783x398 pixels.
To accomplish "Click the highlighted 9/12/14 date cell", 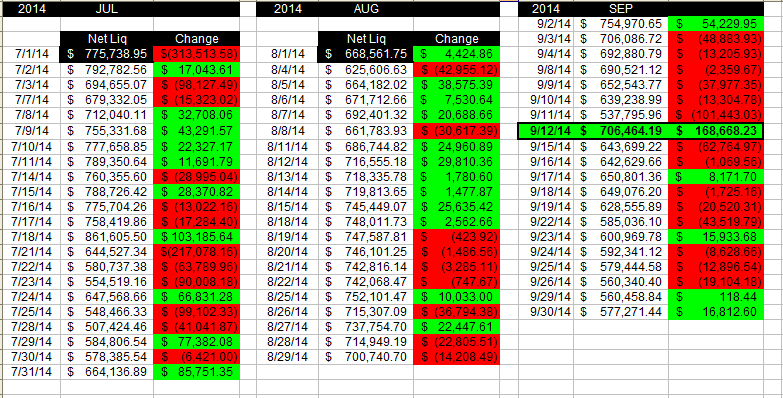I will coord(546,131).
